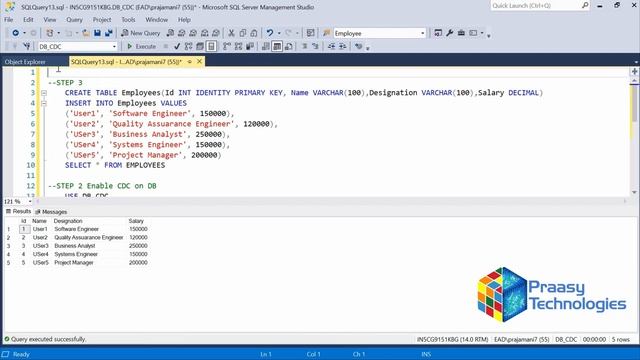Uncomment the selected lines
Viewport: 640px width, 360px height.
tap(315, 47)
